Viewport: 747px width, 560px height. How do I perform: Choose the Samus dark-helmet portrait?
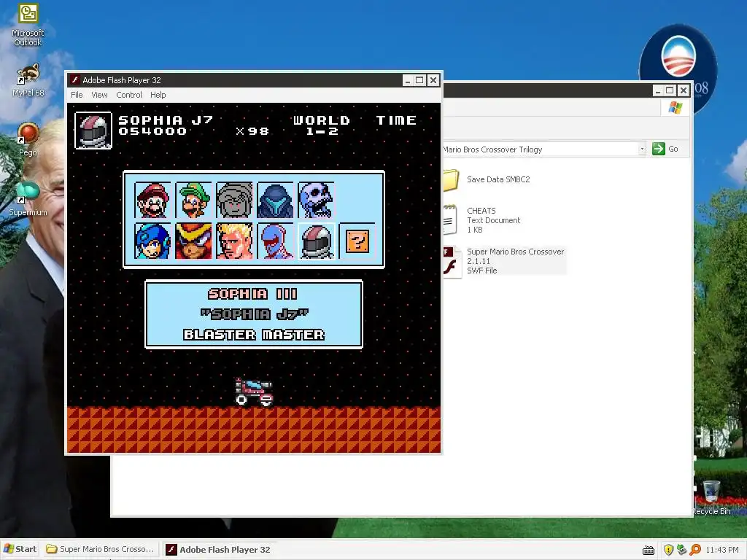click(x=275, y=200)
